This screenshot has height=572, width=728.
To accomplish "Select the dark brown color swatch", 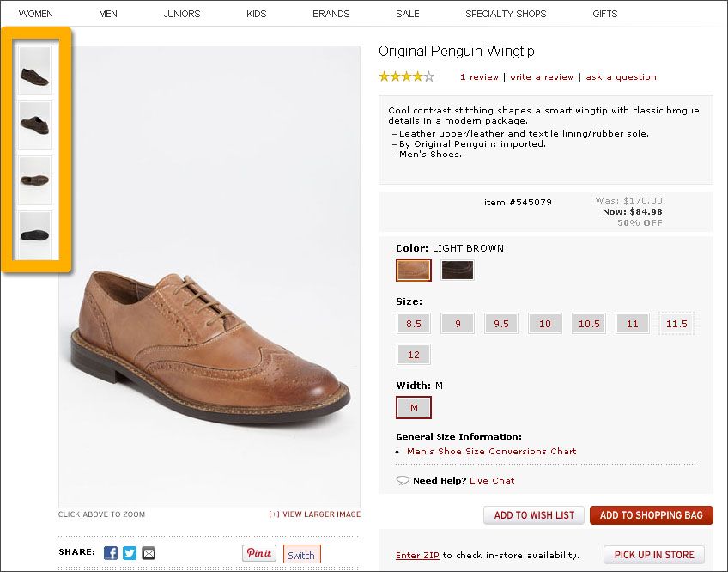I will click(458, 270).
